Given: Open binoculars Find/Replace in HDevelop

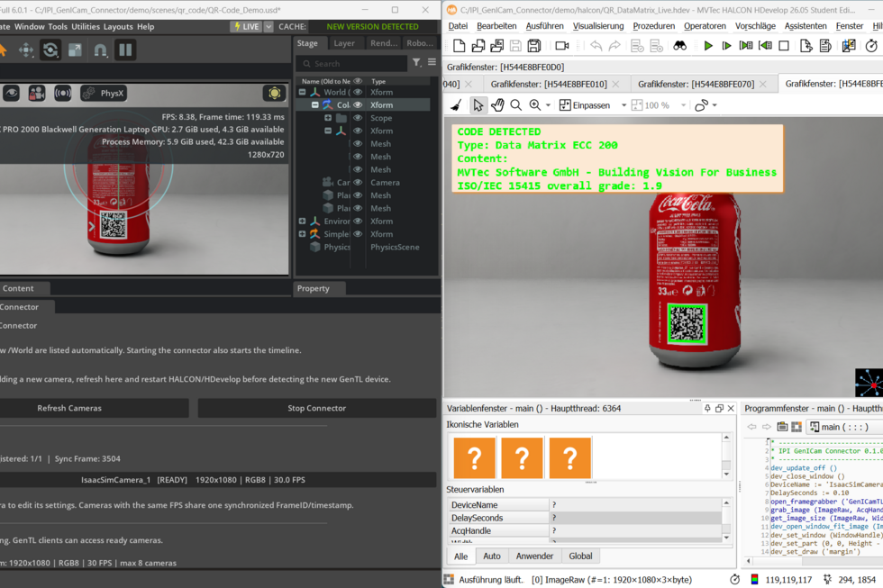Looking at the screenshot, I should click(679, 46).
